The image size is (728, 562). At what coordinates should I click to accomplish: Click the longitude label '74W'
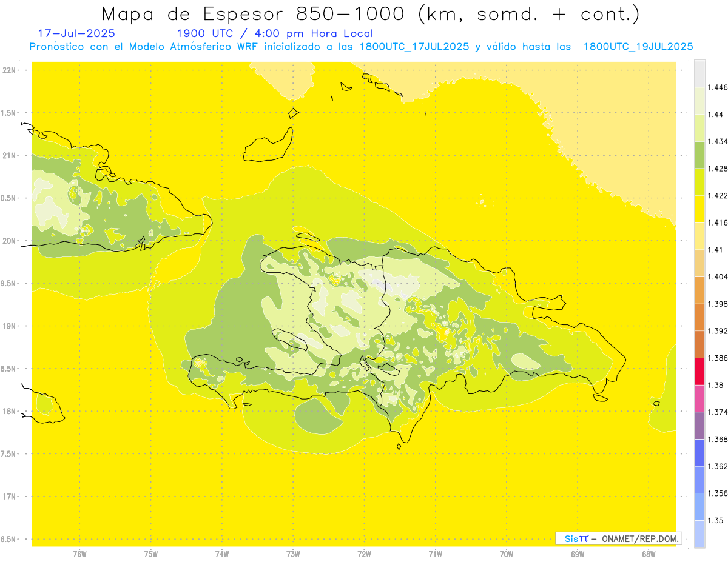222,554
